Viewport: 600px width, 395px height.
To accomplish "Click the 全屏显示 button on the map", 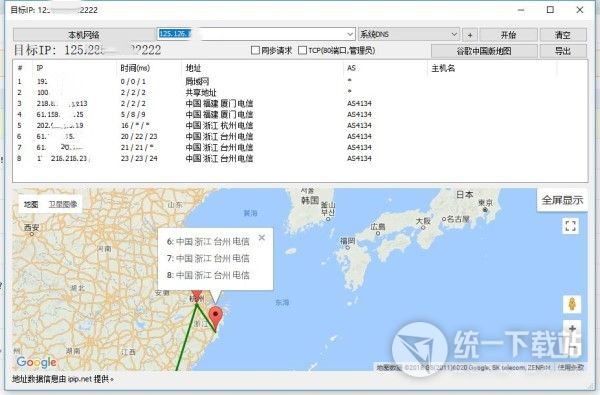I will tap(562, 200).
